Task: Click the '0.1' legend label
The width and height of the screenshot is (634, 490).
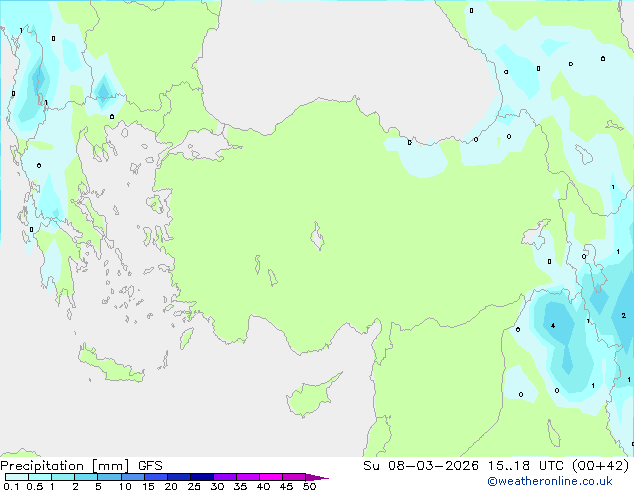Action: point(11,486)
